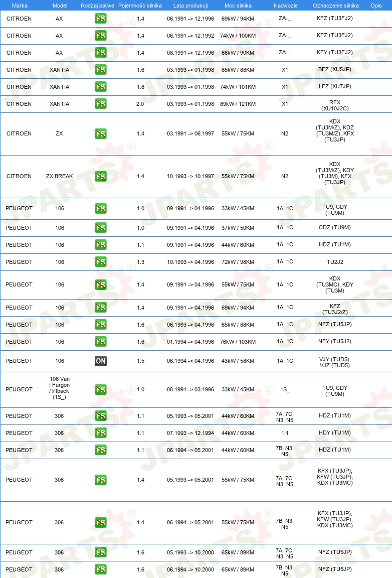Select engine code BFZ (XU5JP)
This screenshot has height=578, width=392.
click(x=335, y=69)
